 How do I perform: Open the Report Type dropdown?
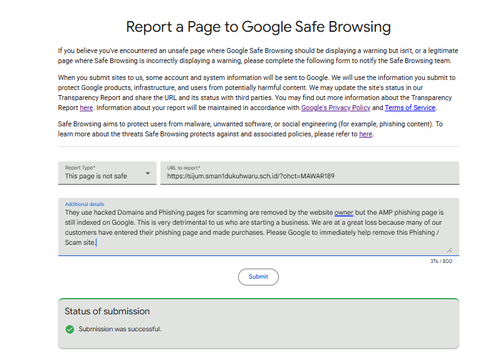pos(107,173)
